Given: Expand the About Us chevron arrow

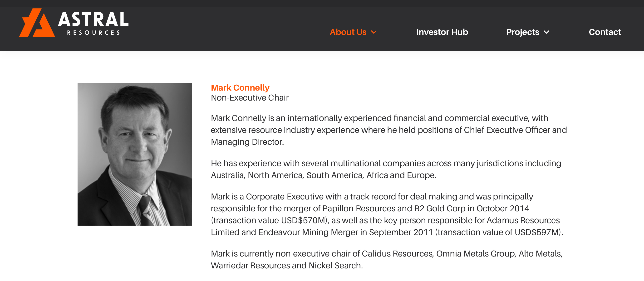Looking at the screenshot, I should point(374,32).
